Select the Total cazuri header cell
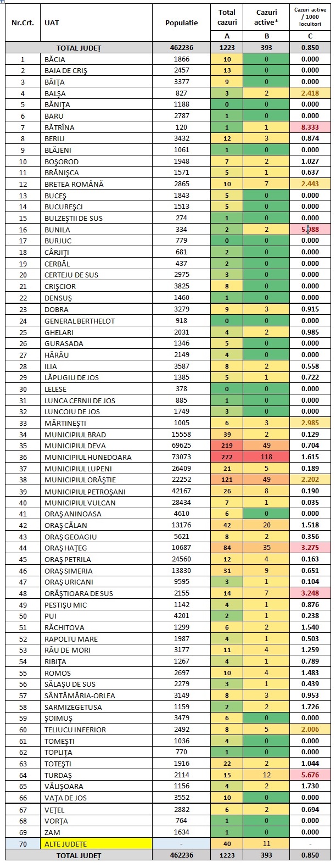Viewport: 336px width, 868px height. (227, 17)
